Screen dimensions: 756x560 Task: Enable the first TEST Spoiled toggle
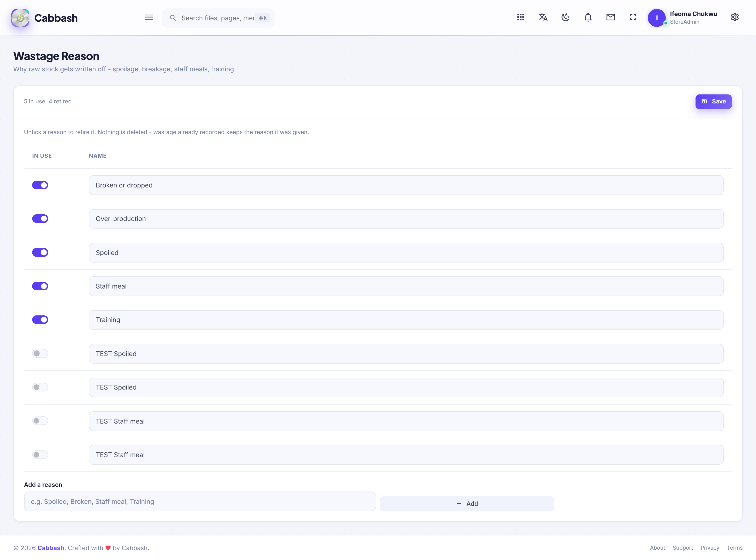pyautogui.click(x=40, y=354)
